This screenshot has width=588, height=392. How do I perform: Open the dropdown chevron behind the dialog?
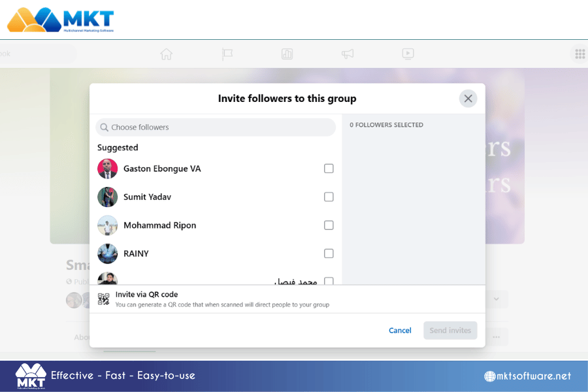pos(497,299)
